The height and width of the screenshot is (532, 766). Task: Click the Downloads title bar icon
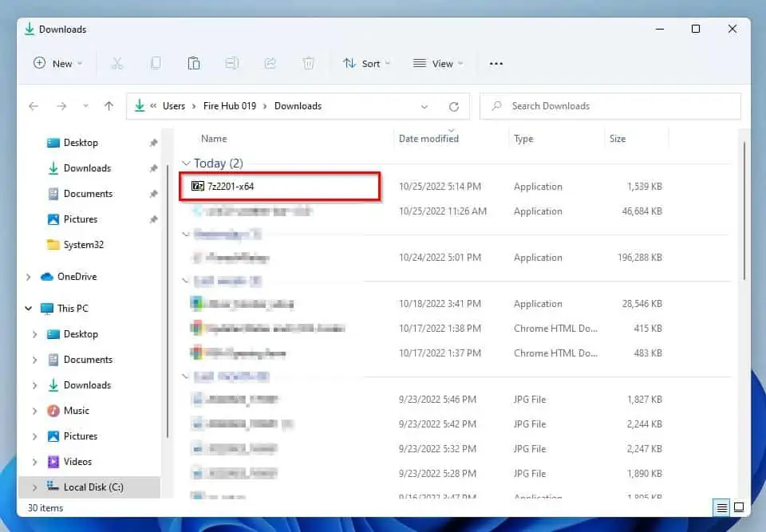coord(30,30)
